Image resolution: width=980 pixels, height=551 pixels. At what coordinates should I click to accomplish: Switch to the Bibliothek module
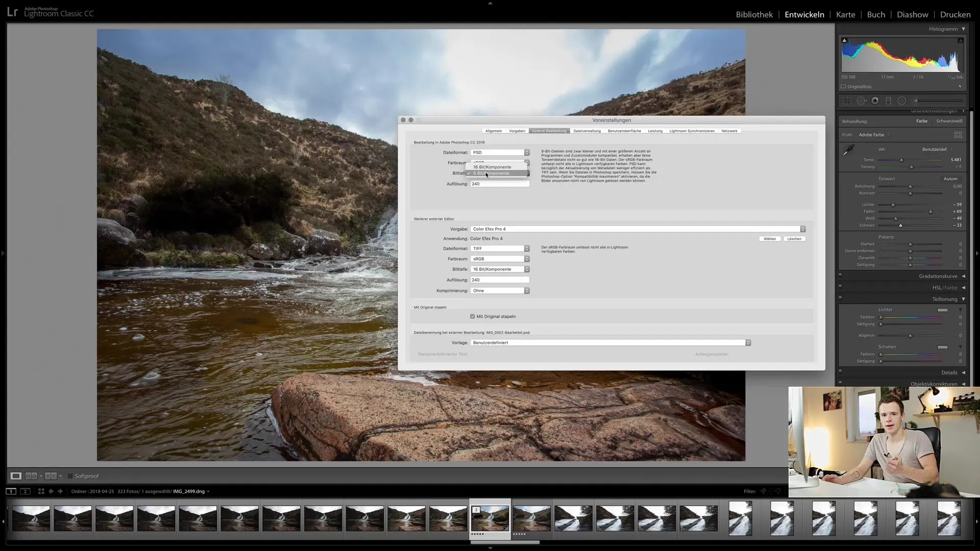tap(754, 15)
